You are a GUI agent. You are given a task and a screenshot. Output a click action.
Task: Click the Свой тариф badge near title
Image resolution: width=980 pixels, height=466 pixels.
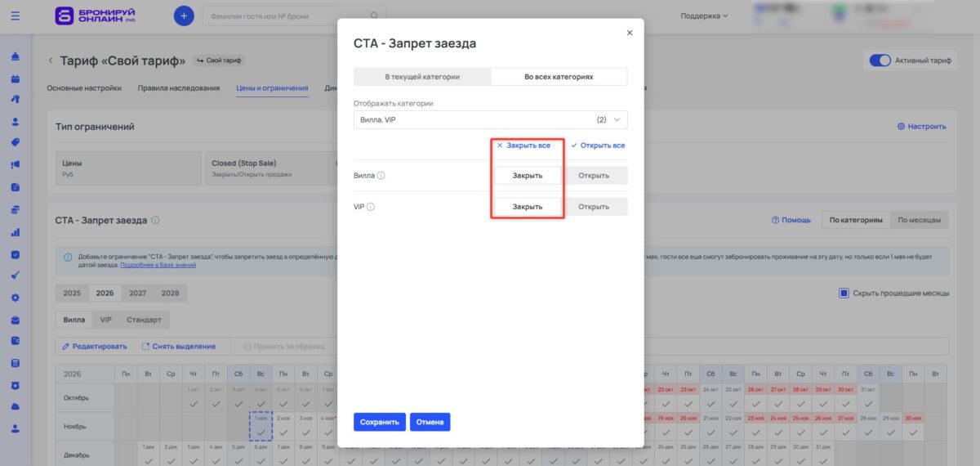click(x=218, y=60)
